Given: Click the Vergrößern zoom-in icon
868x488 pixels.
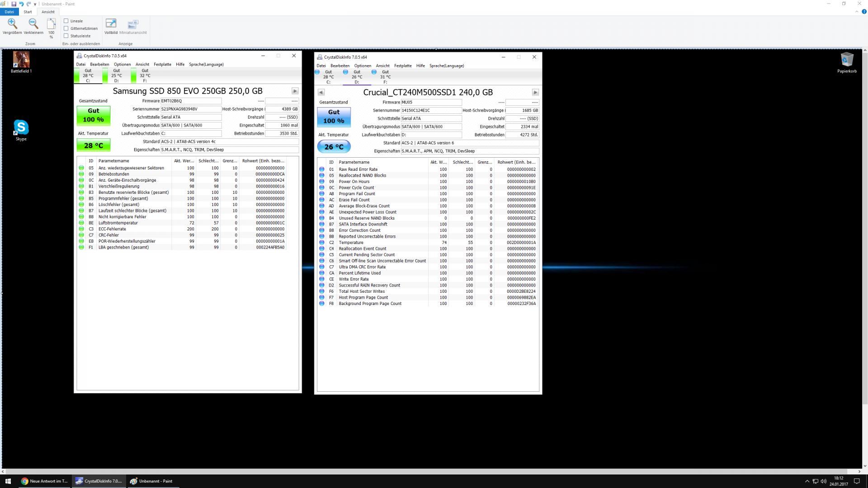Looking at the screenshot, I should tap(12, 23).
